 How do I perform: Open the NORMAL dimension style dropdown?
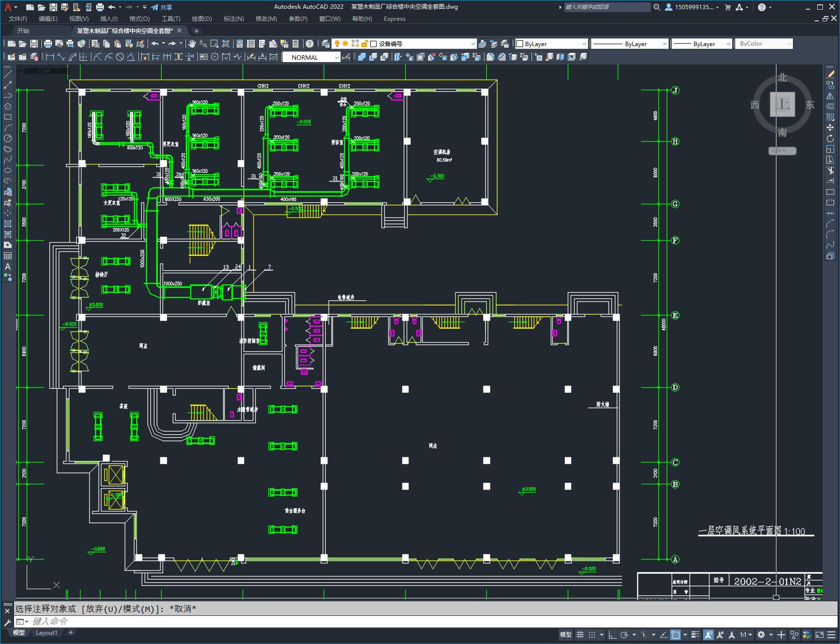coord(312,57)
